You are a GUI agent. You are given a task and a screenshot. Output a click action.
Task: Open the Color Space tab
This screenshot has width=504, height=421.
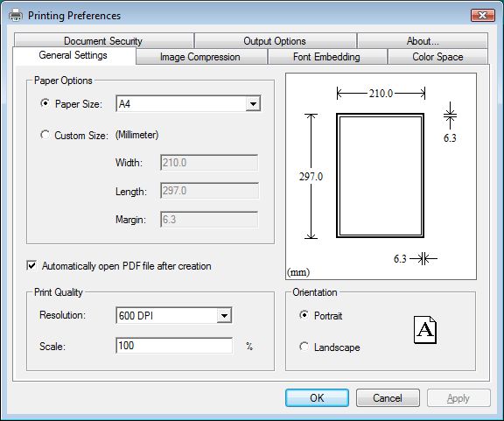(437, 57)
